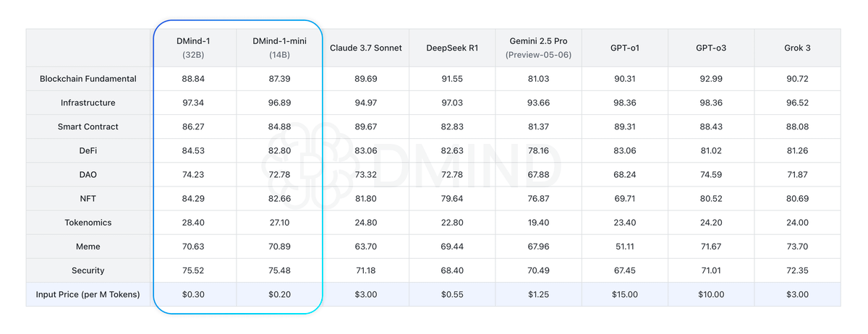This screenshot has width=868, height=334.
Task: Click the Blockchain Fundamental row label
Action: click(x=88, y=78)
